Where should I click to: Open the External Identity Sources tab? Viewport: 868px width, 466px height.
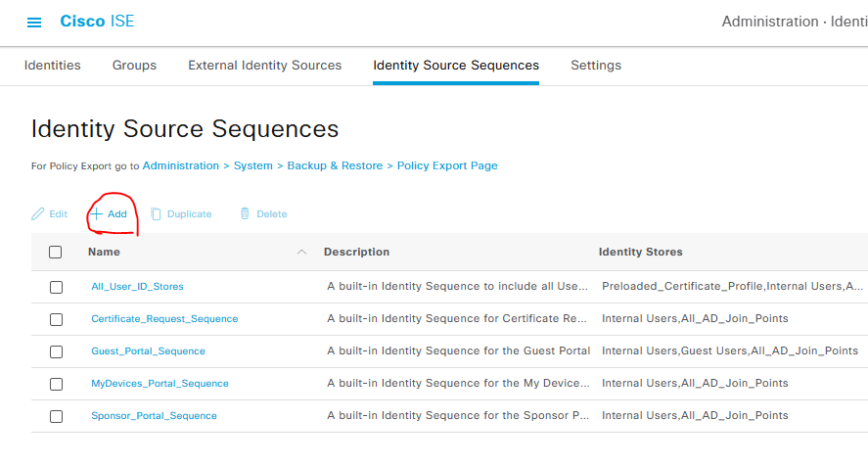coord(264,66)
